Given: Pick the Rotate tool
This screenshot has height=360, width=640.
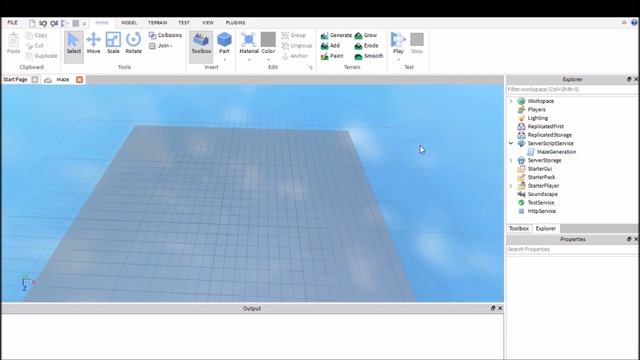Looking at the screenshot, I should pyautogui.click(x=133, y=43).
